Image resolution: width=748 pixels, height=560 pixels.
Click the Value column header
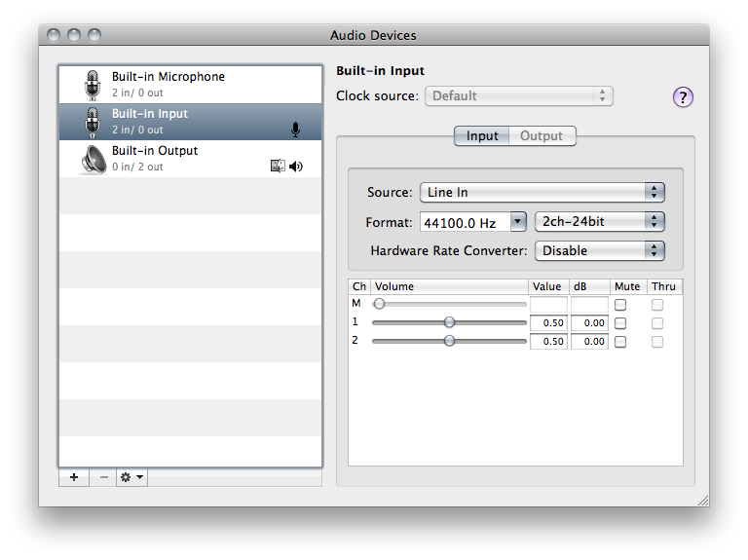tap(548, 286)
